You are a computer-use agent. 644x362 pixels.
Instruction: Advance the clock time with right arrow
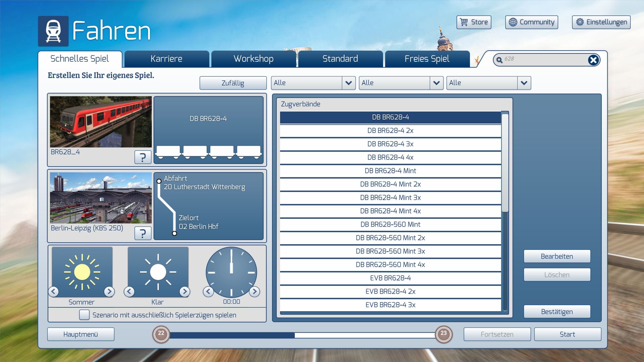click(x=255, y=292)
